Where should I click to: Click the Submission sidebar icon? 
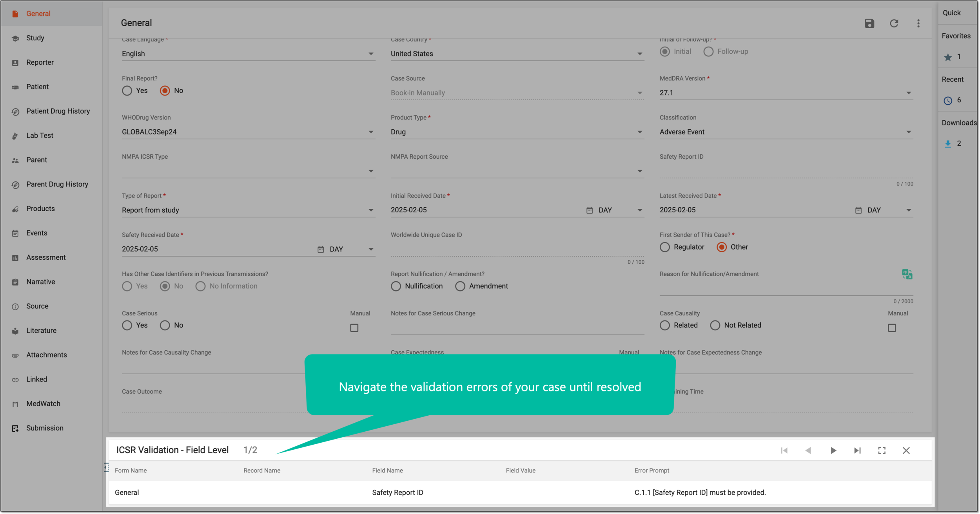click(15, 429)
